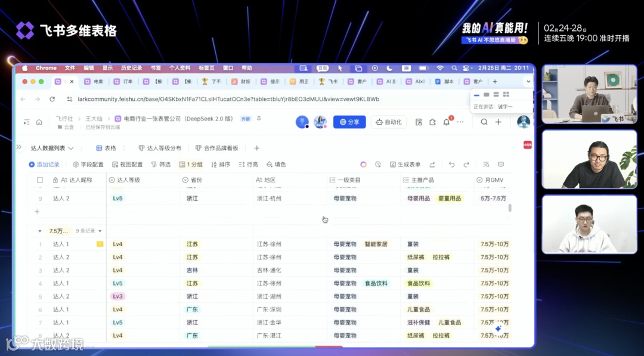Viewport: 644px width, 356px height.
Task: Switch meeting layout to the grid view icon
Action: pos(506,94)
